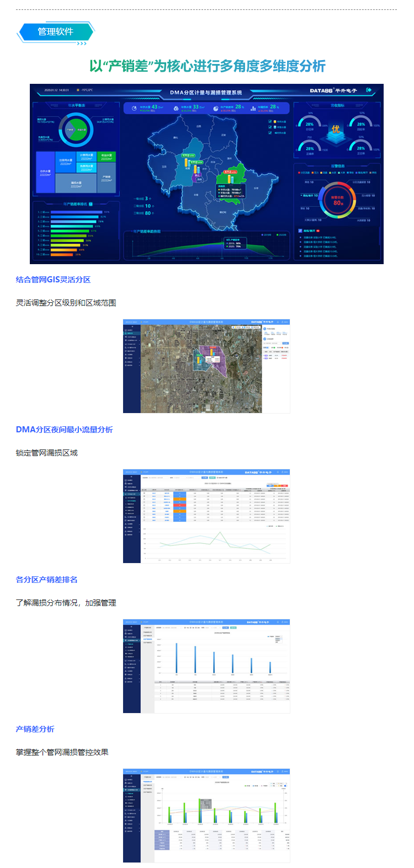
Task: Open the 产销差分析 screenshot thumbnail
Action: (x=206, y=815)
